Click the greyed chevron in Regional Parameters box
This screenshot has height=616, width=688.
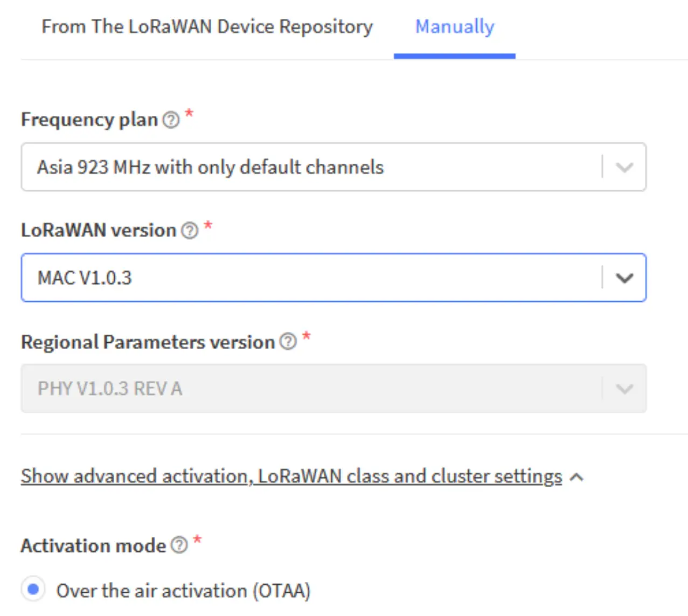pyautogui.click(x=624, y=389)
